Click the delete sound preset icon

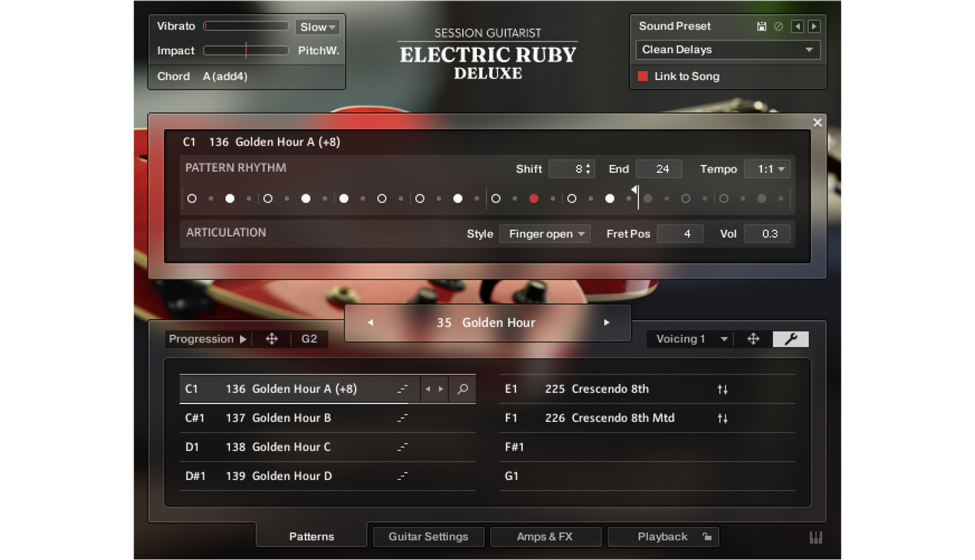click(x=779, y=26)
